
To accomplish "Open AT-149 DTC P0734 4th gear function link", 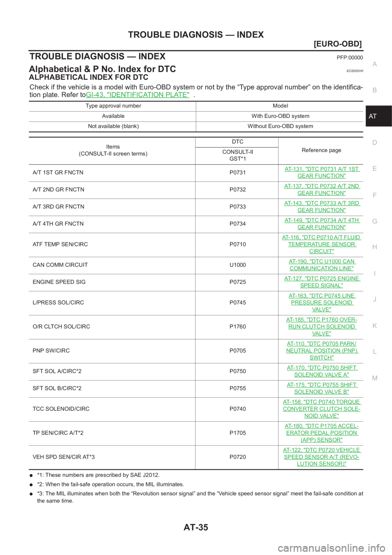I will [322, 224].
